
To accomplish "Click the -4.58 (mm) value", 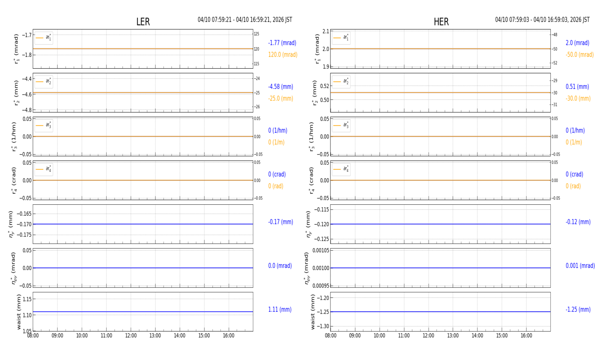I will 281,87.
